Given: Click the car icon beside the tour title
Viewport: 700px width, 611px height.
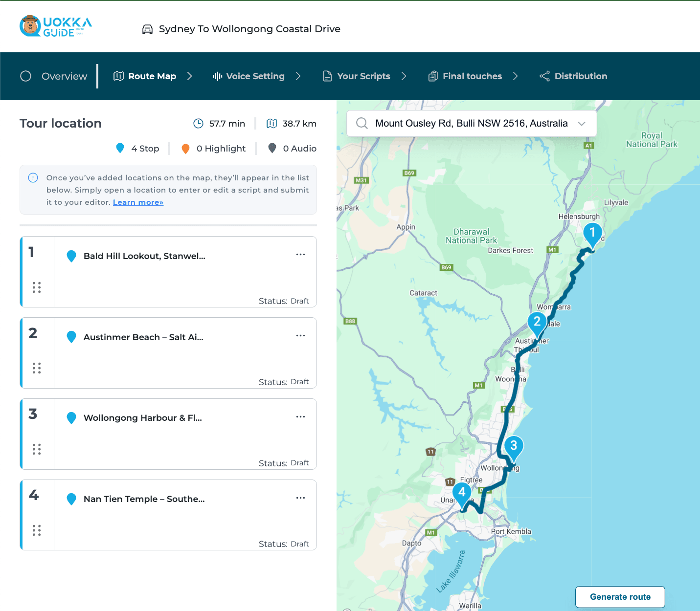Looking at the screenshot, I should pos(147,29).
